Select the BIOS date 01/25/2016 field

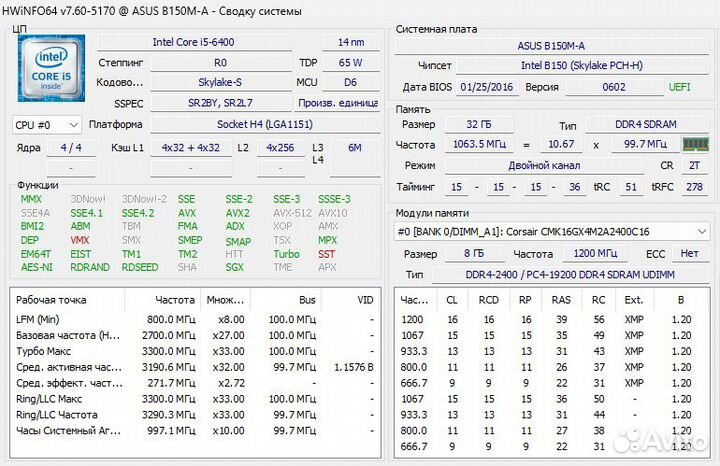point(487,87)
